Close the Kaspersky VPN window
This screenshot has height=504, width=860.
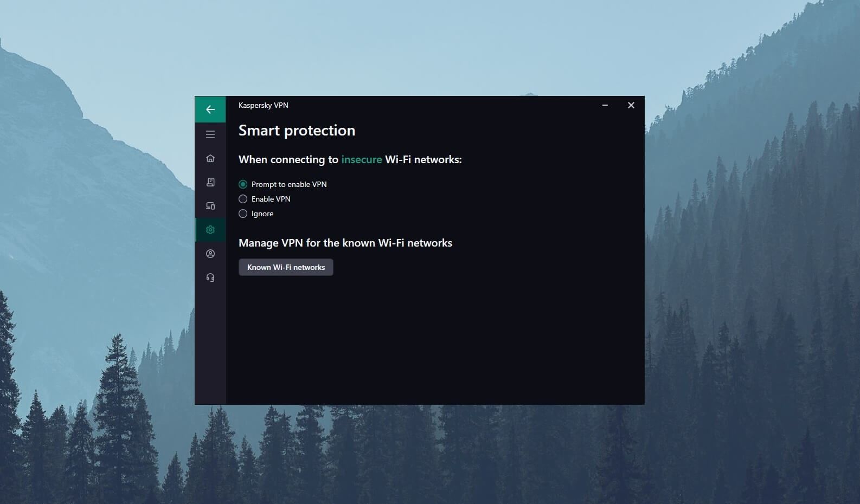631,105
